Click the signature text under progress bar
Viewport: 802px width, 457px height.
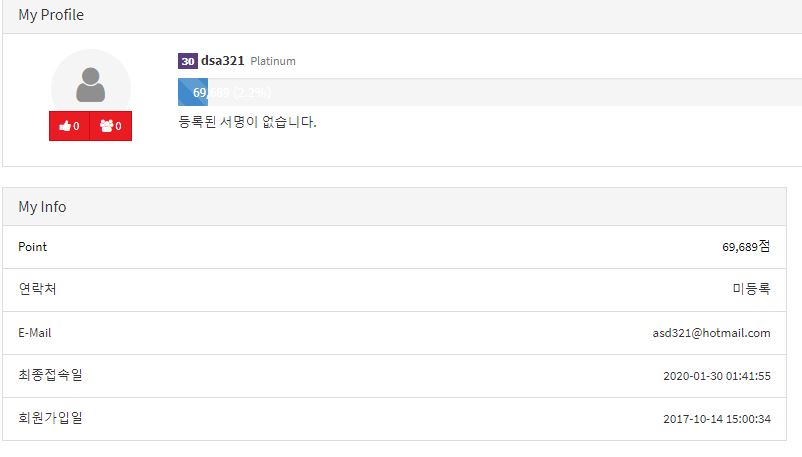click(247, 122)
